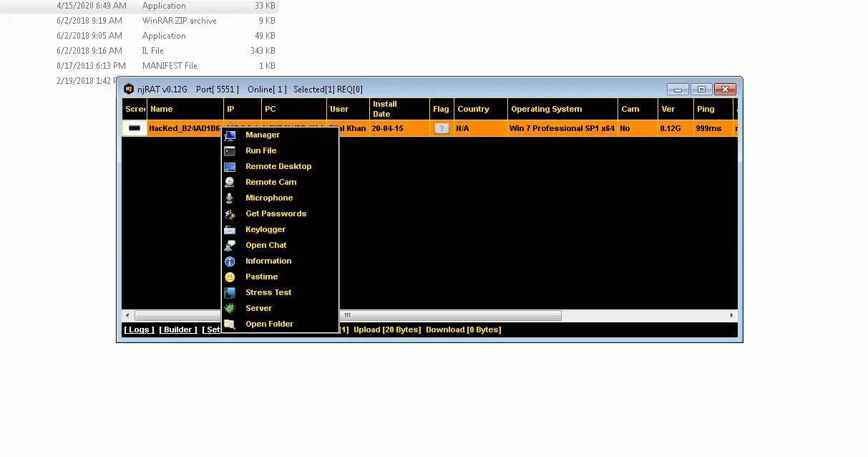Open the Logs link in the status bar
This screenshot has height=457, width=868.
pos(139,330)
